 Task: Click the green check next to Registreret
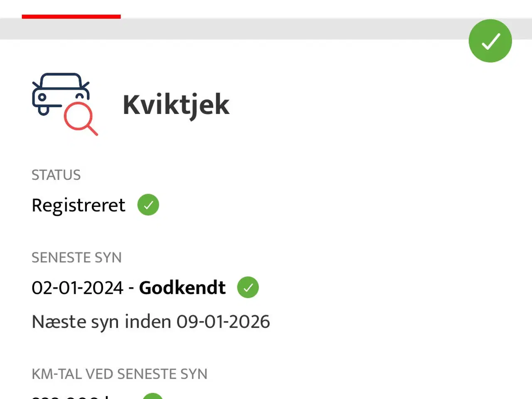(148, 205)
